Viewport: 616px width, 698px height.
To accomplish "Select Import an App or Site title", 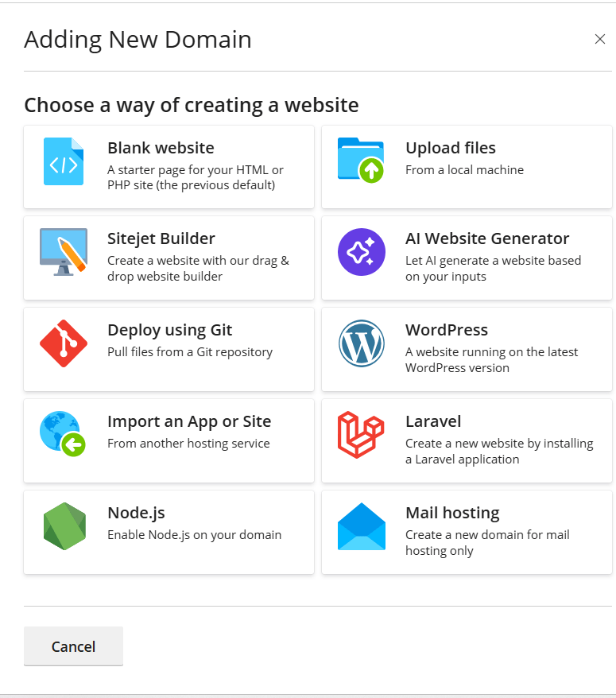I will pos(189,421).
